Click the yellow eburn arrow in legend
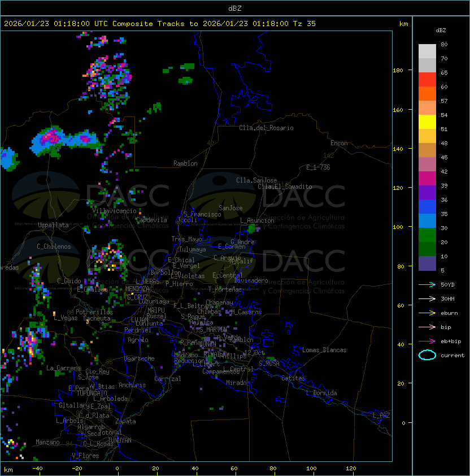470x476 pixels. (427, 313)
